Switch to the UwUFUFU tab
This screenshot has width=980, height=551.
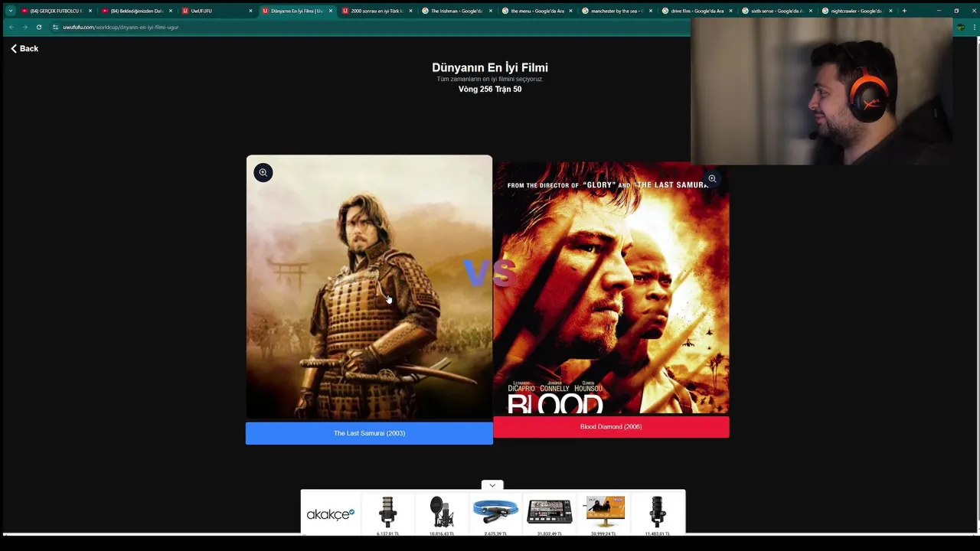[x=217, y=11]
